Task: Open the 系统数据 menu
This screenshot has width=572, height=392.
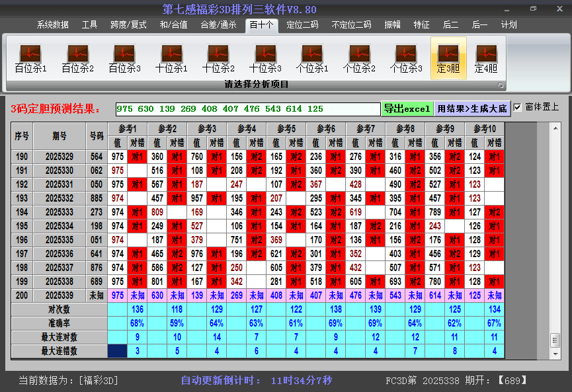Action: 53,25
